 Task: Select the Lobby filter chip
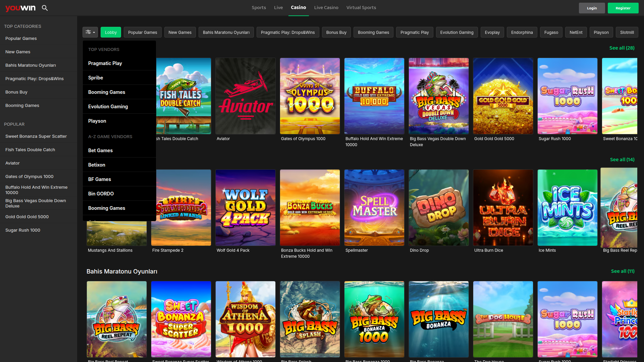tap(111, 32)
